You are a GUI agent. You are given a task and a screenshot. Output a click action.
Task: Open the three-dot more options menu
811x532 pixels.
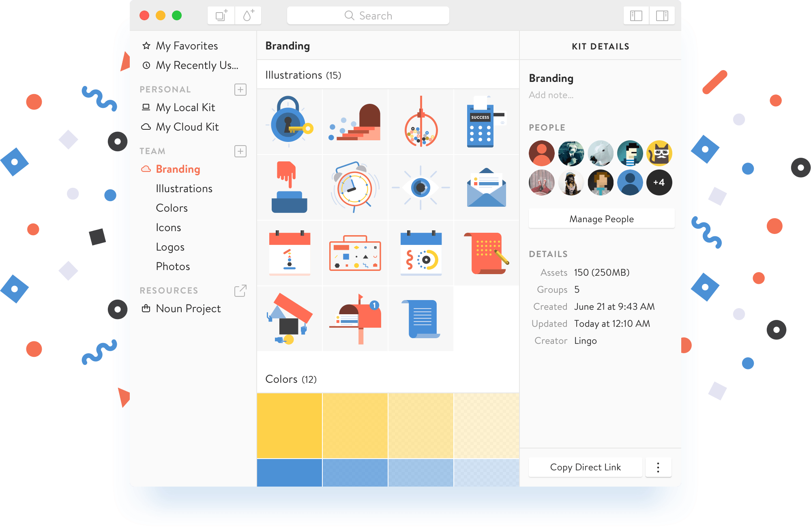[x=658, y=467]
